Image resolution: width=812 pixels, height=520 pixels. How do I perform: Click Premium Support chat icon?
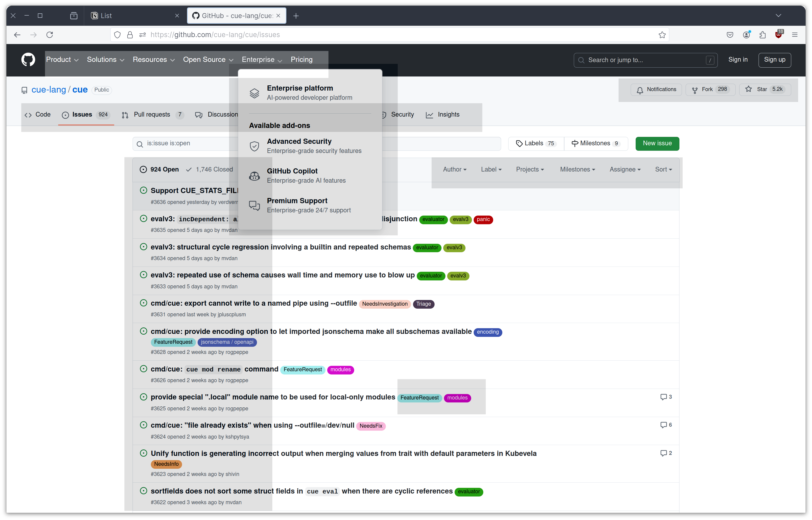tap(254, 206)
